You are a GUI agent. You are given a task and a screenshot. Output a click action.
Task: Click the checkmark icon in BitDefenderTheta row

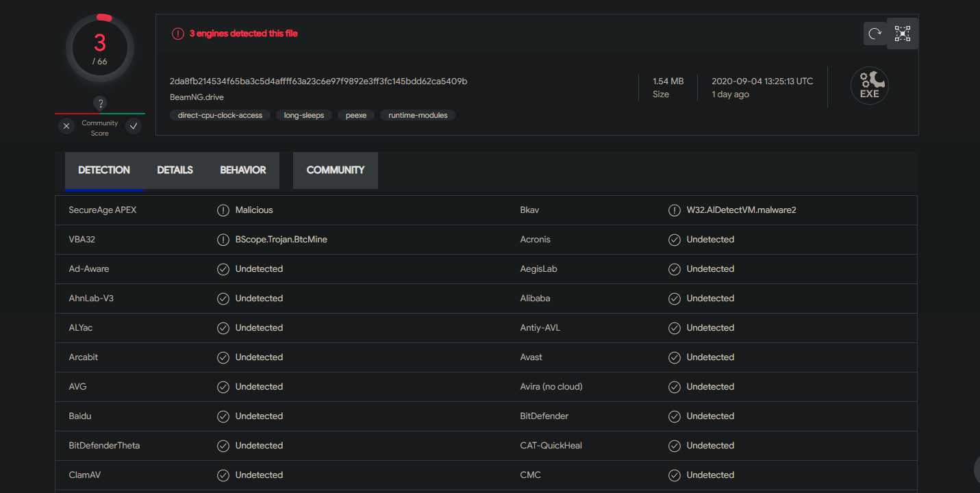point(223,446)
